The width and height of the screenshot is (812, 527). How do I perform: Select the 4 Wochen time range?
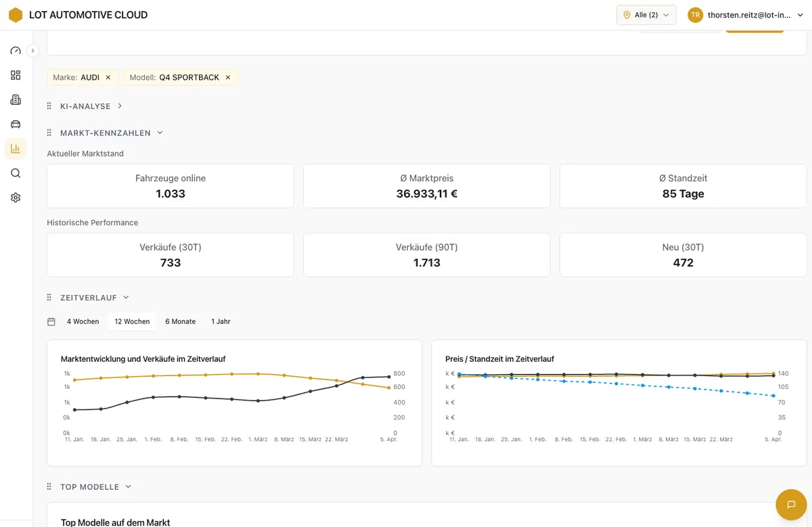[x=83, y=321]
